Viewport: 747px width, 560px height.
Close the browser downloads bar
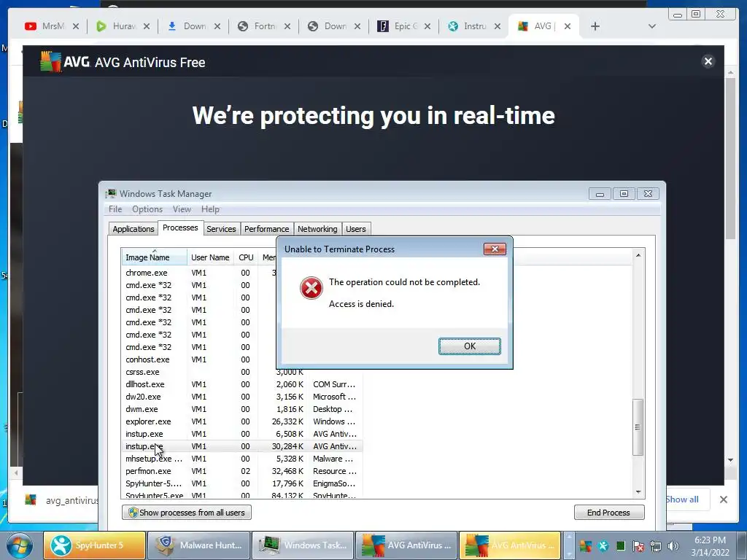click(x=723, y=499)
